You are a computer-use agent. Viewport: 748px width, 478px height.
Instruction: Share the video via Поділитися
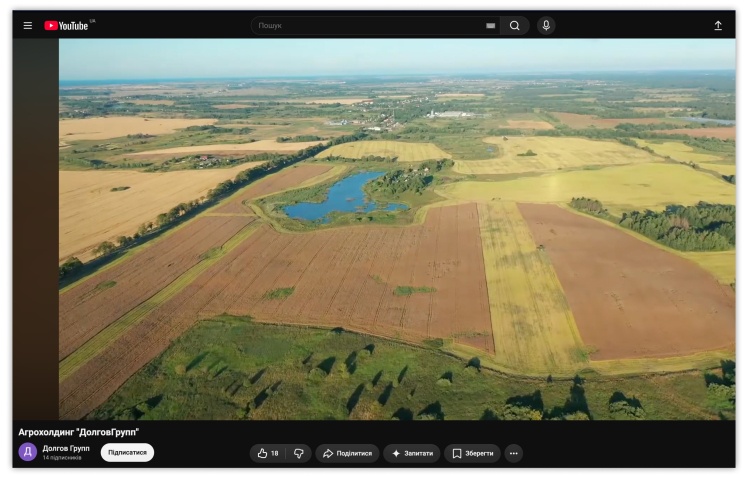tap(347, 453)
